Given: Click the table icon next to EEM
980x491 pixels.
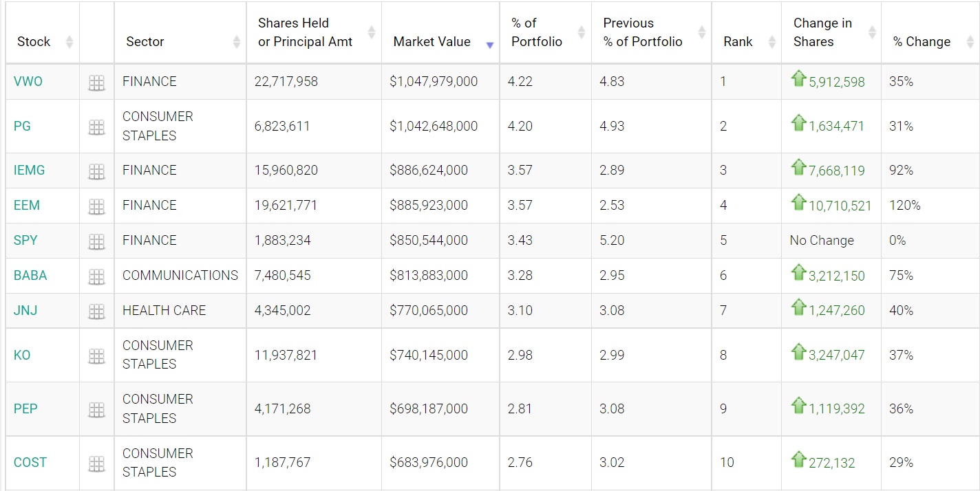Looking at the screenshot, I should coord(96,206).
